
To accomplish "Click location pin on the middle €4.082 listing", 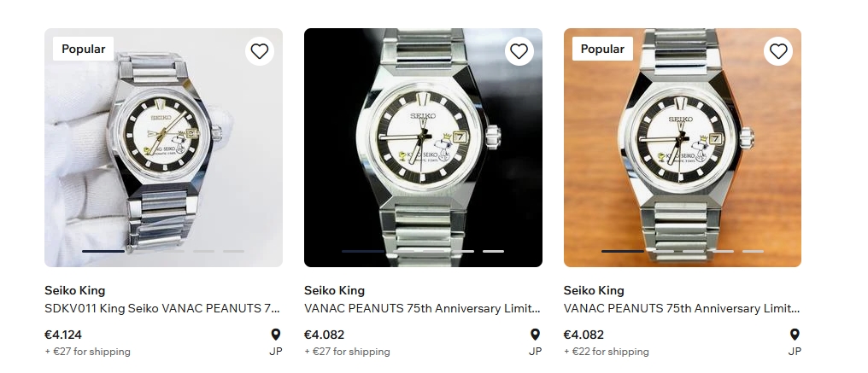I will point(535,335).
